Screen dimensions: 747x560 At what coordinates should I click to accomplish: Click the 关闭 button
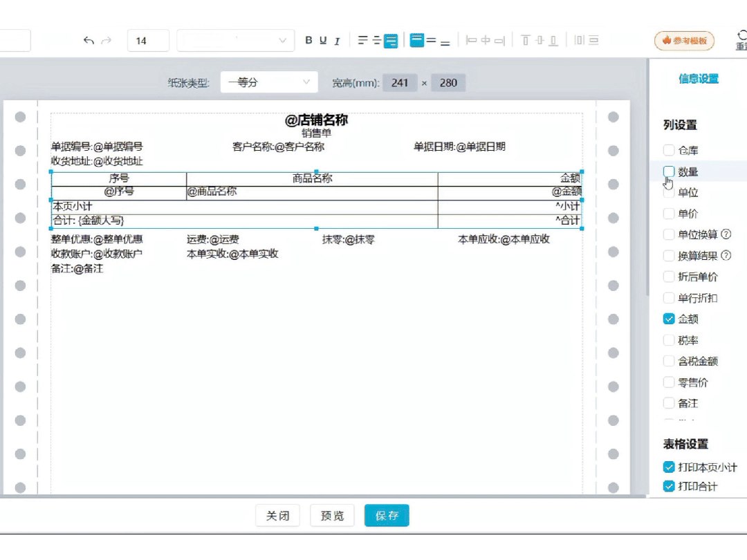(x=278, y=515)
